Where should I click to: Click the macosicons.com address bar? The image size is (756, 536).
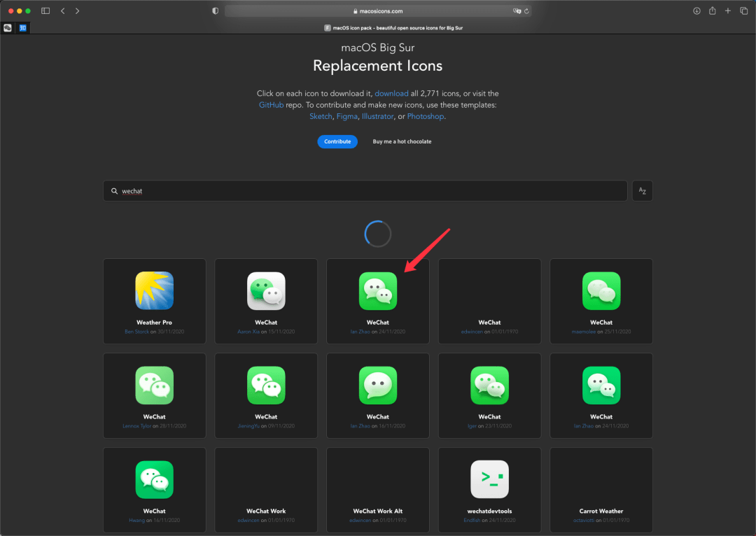(378, 10)
